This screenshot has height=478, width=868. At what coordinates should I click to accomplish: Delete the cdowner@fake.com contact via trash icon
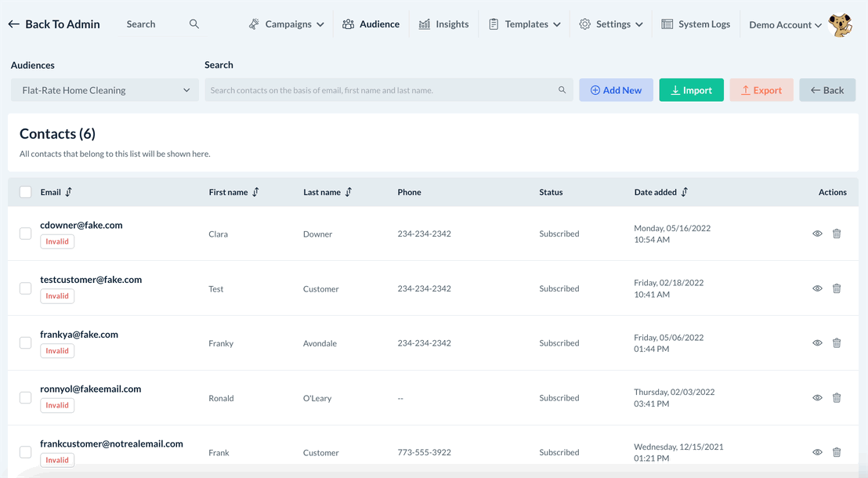837,234
